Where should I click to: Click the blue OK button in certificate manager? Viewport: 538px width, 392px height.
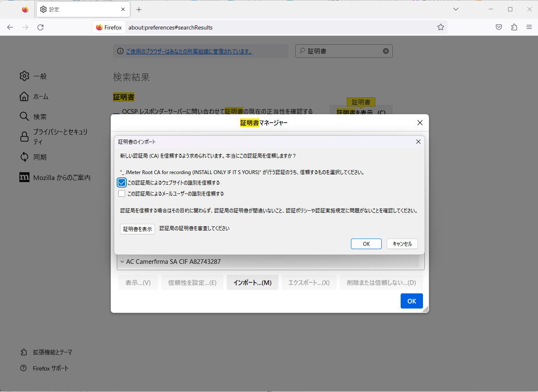pyautogui.click(x=412, y=301)
